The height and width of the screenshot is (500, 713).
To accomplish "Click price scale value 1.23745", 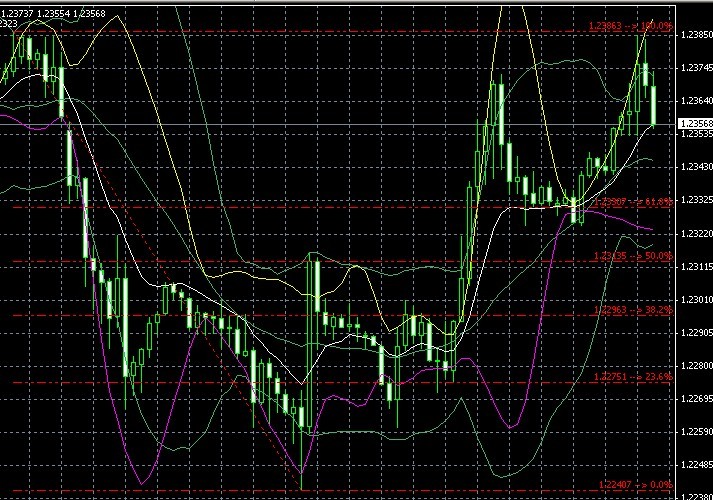I will click(x=697, y=68).
